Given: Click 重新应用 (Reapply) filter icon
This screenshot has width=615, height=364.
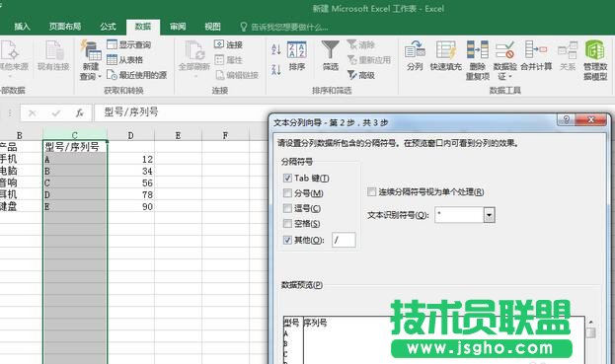Looking at the screenshot, I should click(x=351, y=59).
